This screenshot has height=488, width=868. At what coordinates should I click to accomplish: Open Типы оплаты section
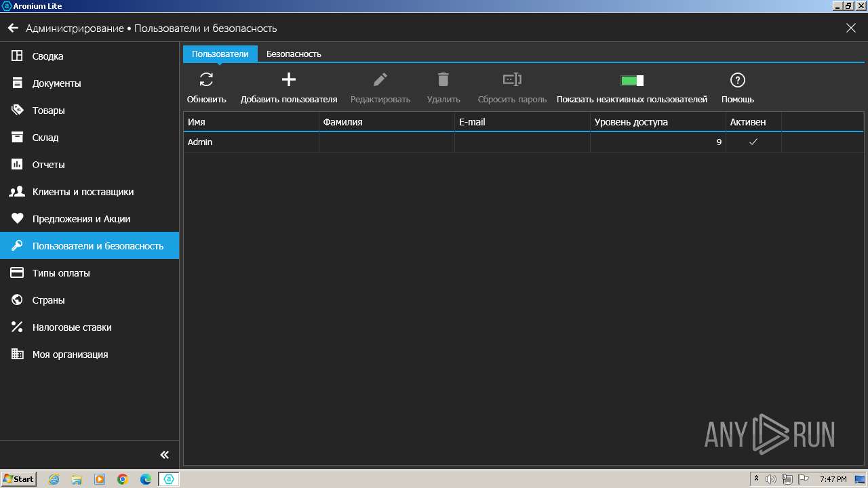pos(90,273)
